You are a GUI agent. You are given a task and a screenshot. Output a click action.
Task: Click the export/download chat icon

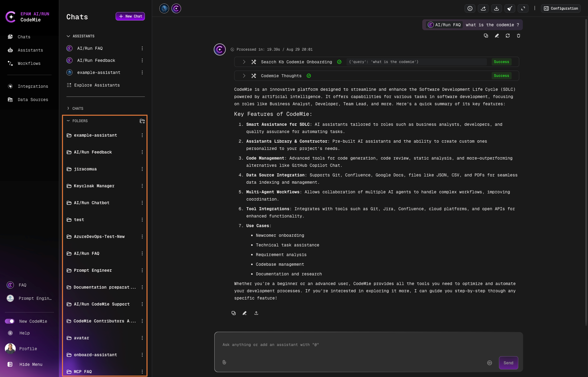(x=497, y=8)
